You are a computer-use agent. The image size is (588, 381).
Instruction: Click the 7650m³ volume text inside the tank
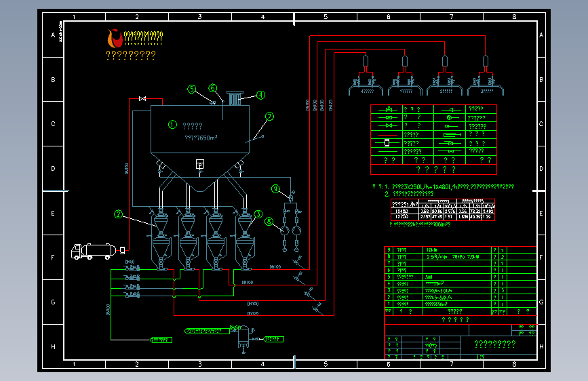click(x=201, y=138)
